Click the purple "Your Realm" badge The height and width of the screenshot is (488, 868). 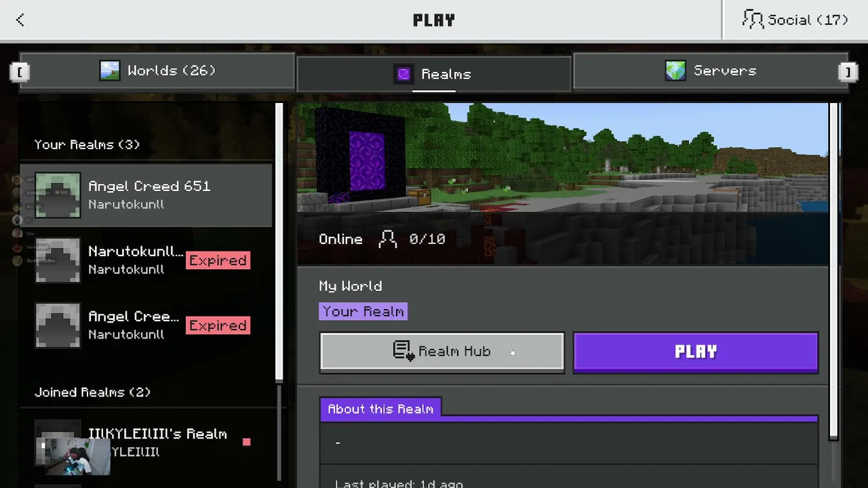[x=363, y=312]
